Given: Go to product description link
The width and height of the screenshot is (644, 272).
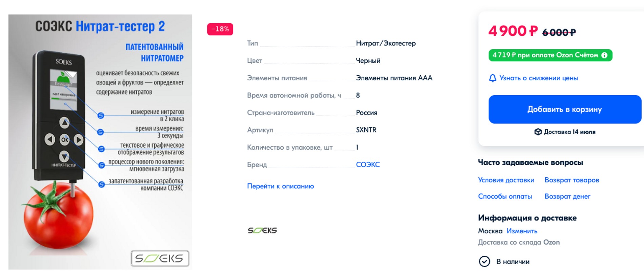Looking at the screenshot, I should pos(280,186).
